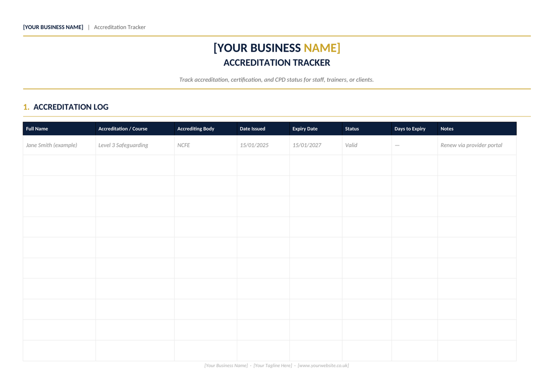Click the 'ACCREDITATION TRACKER' subtitle heading
Screen dimensions: 554x392
[x=277, y=63]
